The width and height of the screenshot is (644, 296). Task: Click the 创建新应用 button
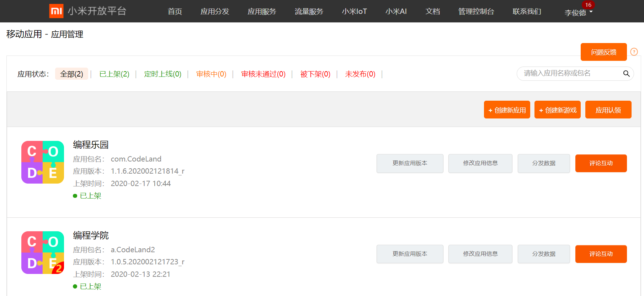point(507,110)
